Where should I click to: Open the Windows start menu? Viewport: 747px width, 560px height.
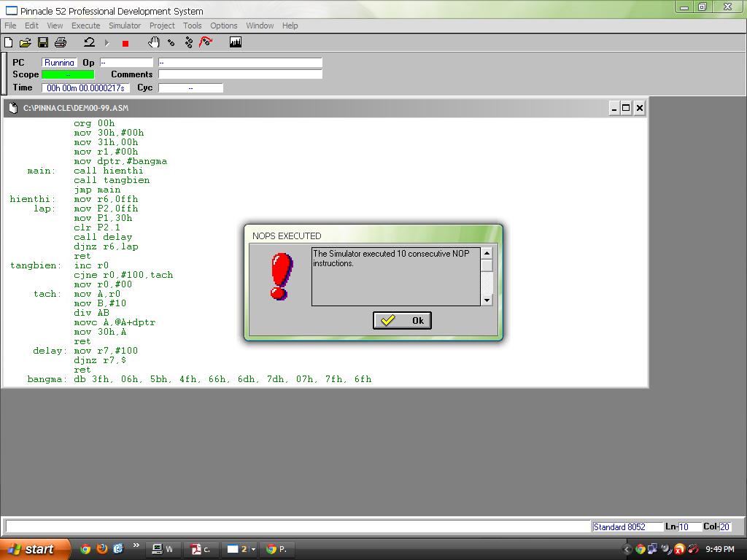(x=34, y=549)
